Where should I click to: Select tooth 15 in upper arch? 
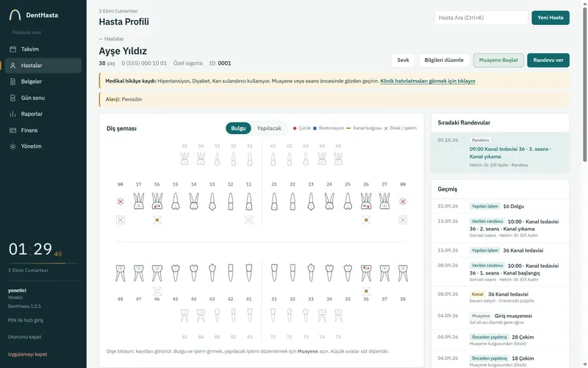175,201
